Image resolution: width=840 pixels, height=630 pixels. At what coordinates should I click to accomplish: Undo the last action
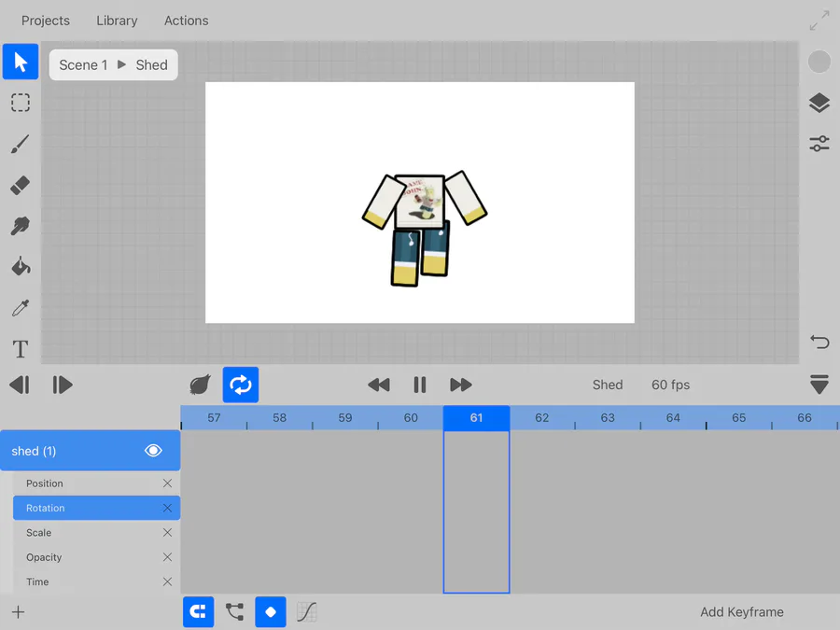pos(819,342)
